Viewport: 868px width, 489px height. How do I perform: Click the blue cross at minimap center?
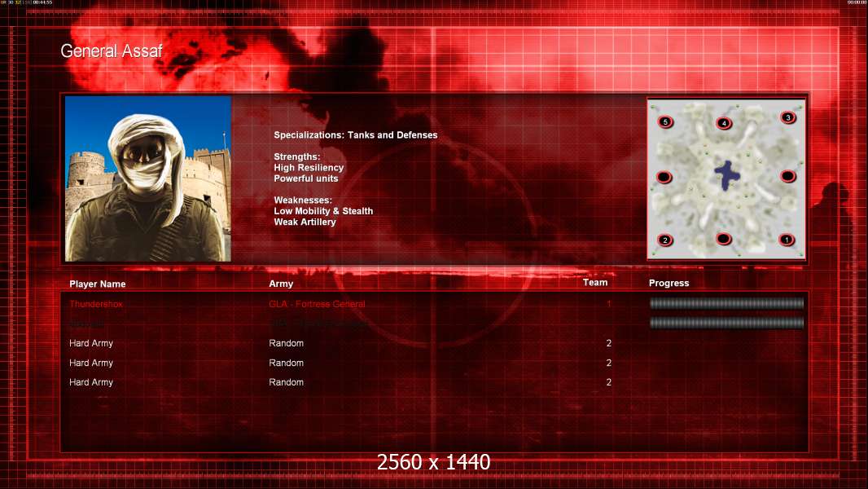727,175
